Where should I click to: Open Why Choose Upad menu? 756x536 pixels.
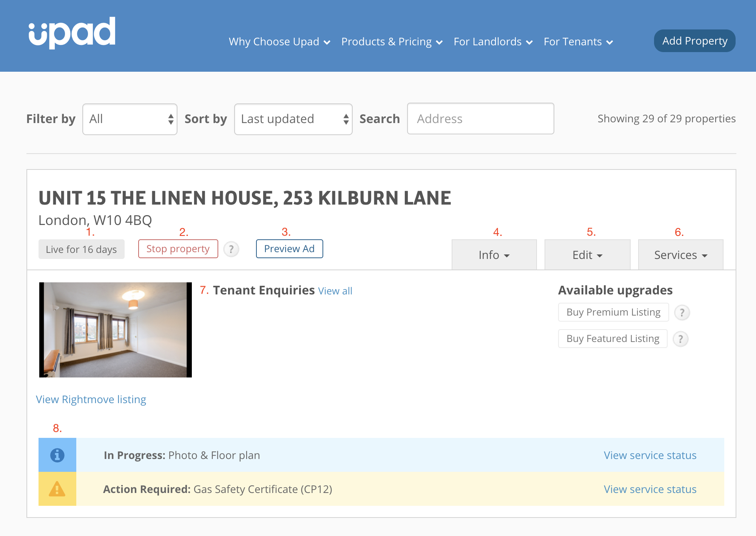(279, 42)
